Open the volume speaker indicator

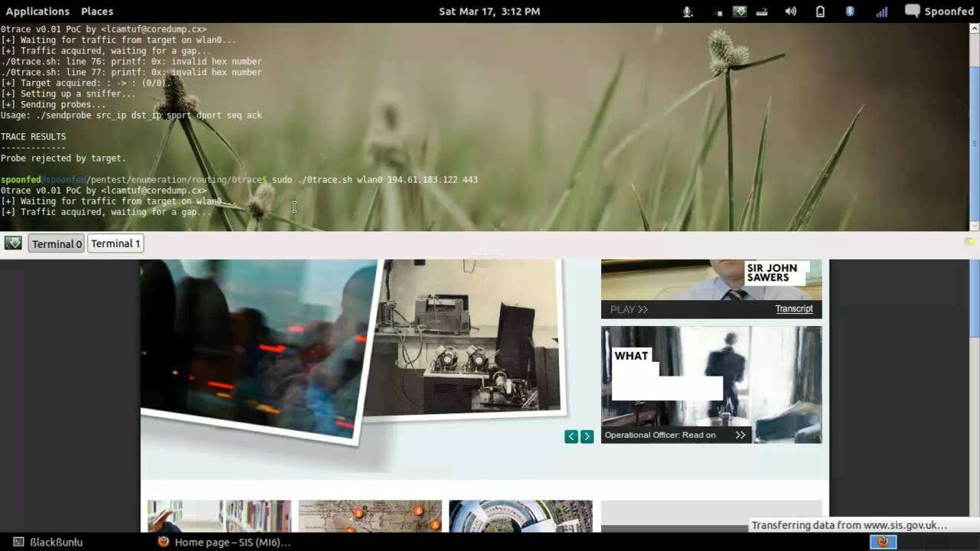[791, 11]
